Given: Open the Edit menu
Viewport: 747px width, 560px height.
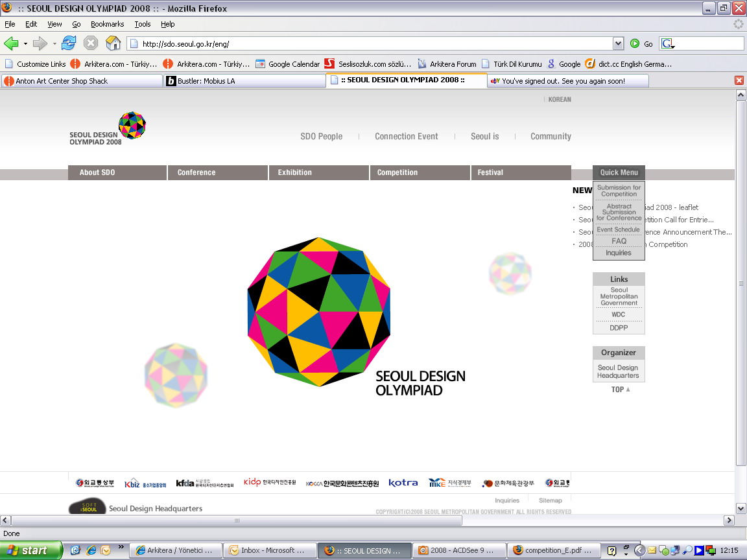Looking at the screenshot, I should click(x=31, y=24).
